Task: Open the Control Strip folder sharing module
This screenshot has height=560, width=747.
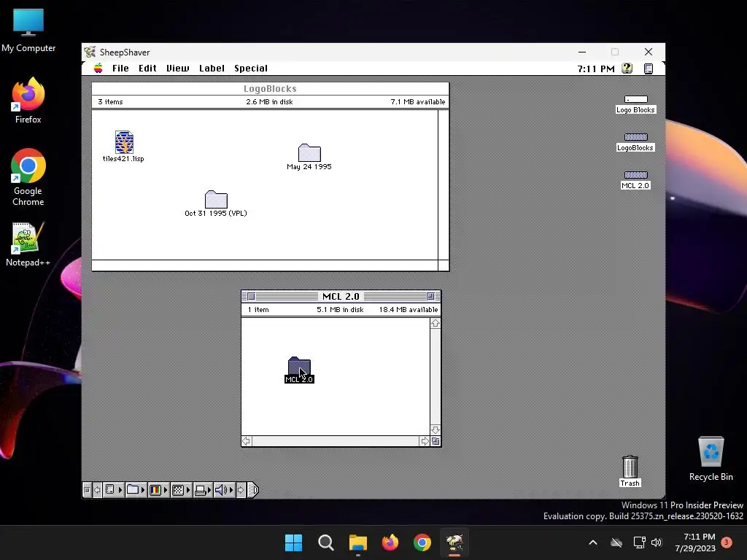Action: point(136,490)
